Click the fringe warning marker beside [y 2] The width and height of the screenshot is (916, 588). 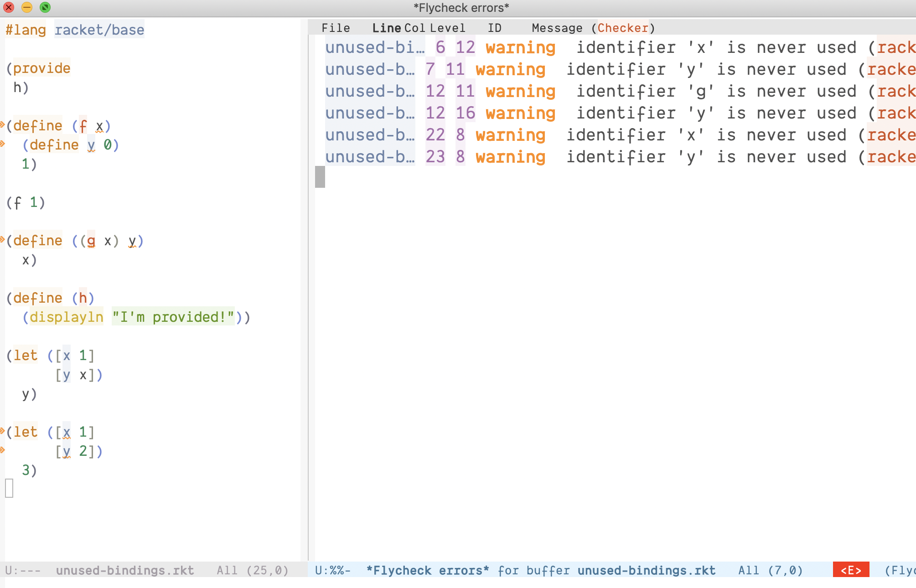click(2, 450)
